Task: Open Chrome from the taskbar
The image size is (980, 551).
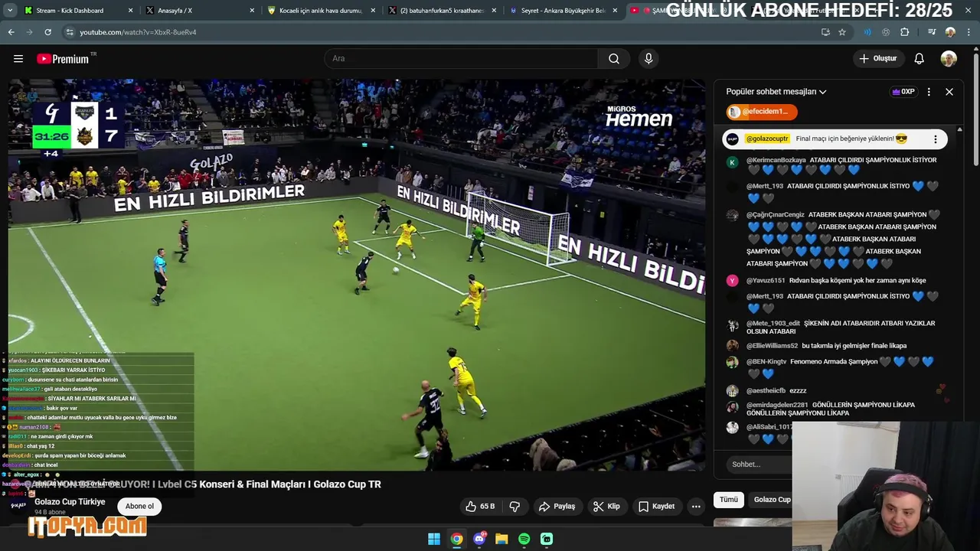Action: 456,539
